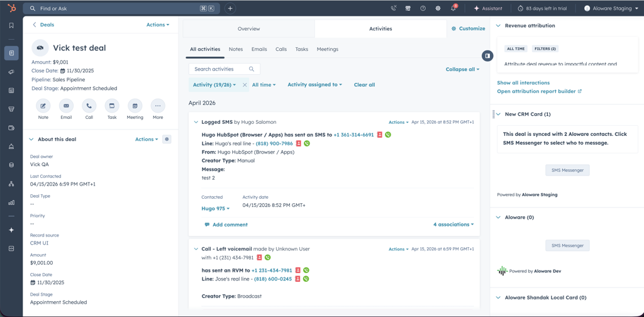
Task: Open the Collapse all dropdown
Action: click(462, 69)
